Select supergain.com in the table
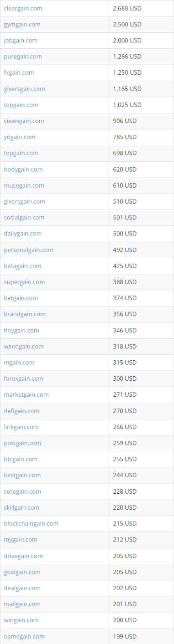Image resolution: width=174 pixels, height=644 pixels. coord(24,282)
